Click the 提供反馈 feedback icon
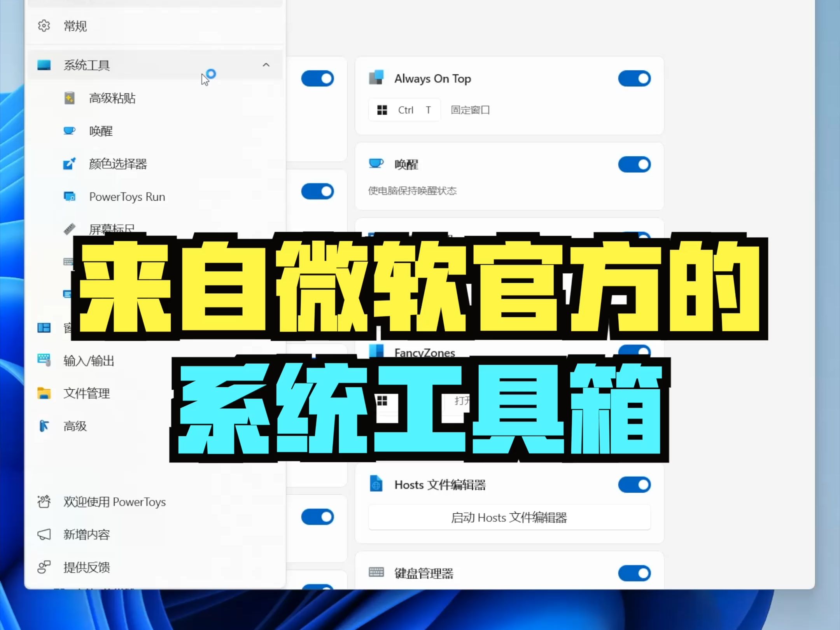This screenshot has width=840, height=630. 44,567
